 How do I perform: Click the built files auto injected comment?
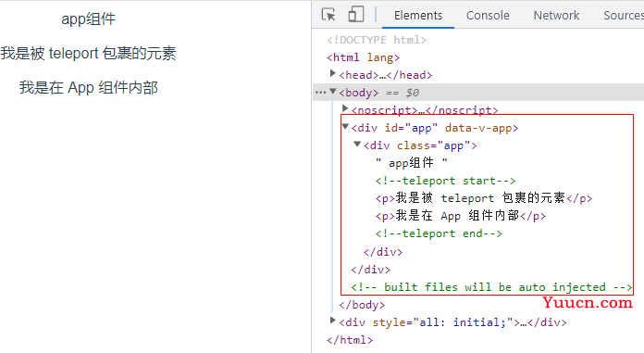click(491, 287)
